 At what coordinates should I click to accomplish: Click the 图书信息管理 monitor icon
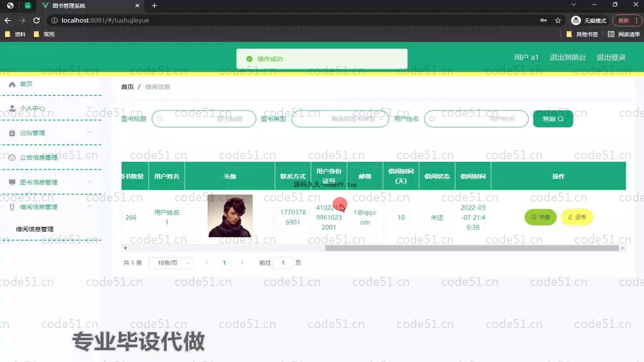click(x=12, y=182)
